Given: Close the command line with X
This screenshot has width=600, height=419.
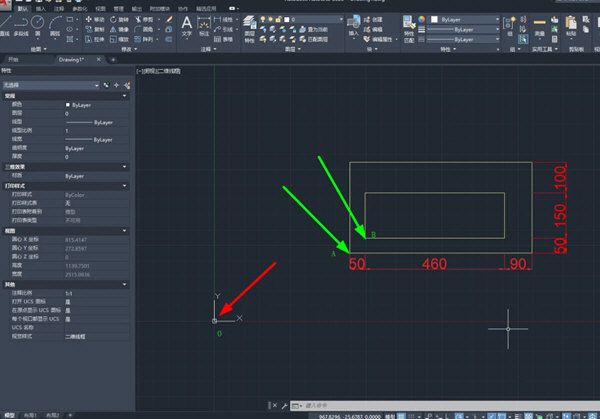Looking at the screenshot, I should coord(275,406).
